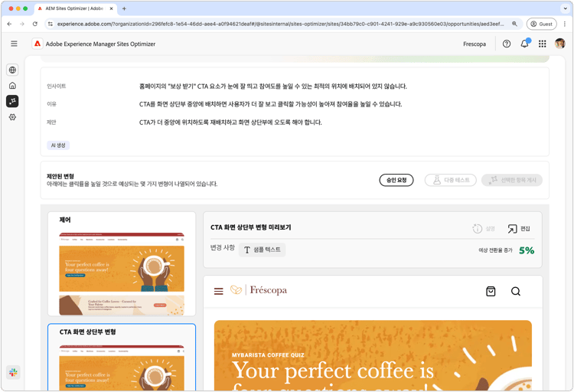Select the opportunities sparkle icon in sidebar

point(12,101)
